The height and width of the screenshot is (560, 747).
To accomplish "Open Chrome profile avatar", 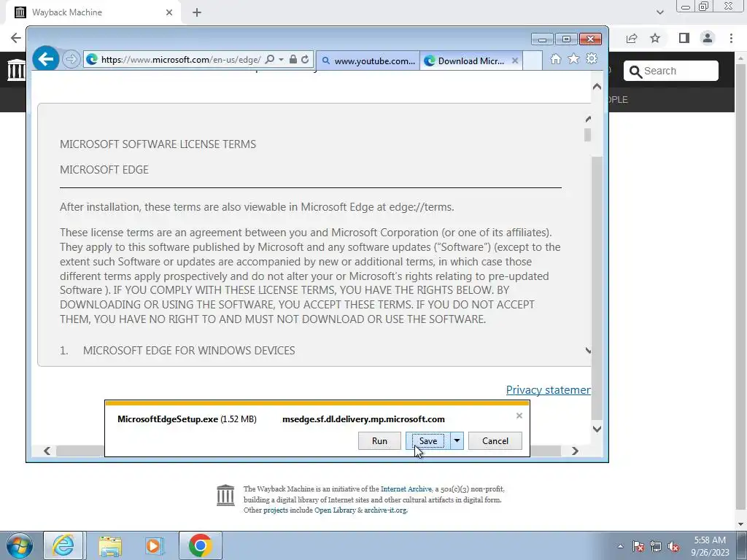I will [x=708, y=38].
